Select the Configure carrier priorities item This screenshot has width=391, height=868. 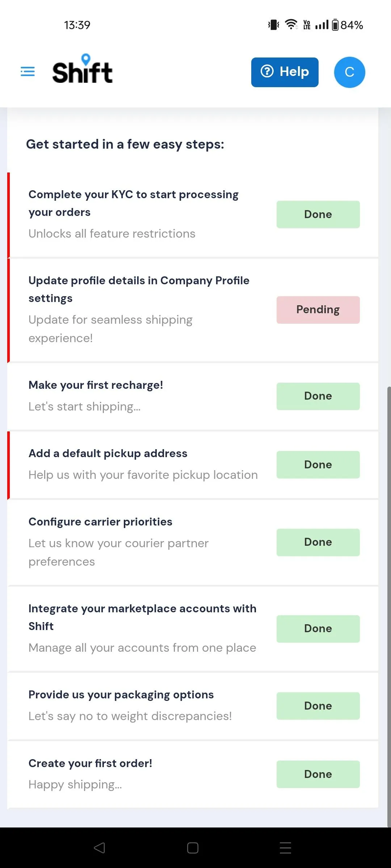(193, 542)
